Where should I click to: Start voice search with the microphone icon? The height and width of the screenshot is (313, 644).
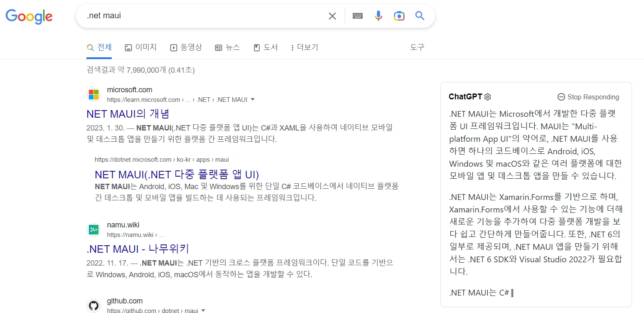click(x=378, y=16)
